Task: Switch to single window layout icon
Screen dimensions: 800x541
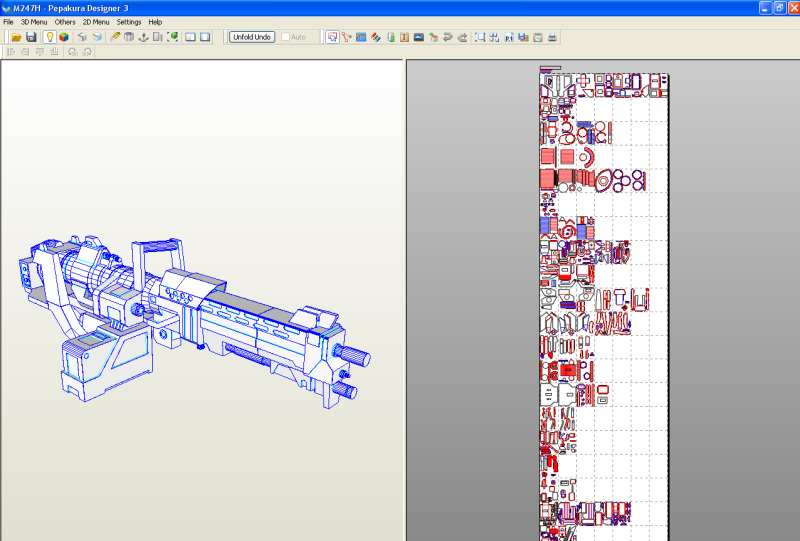Action: pyautogui.click(x=205, y=37)
